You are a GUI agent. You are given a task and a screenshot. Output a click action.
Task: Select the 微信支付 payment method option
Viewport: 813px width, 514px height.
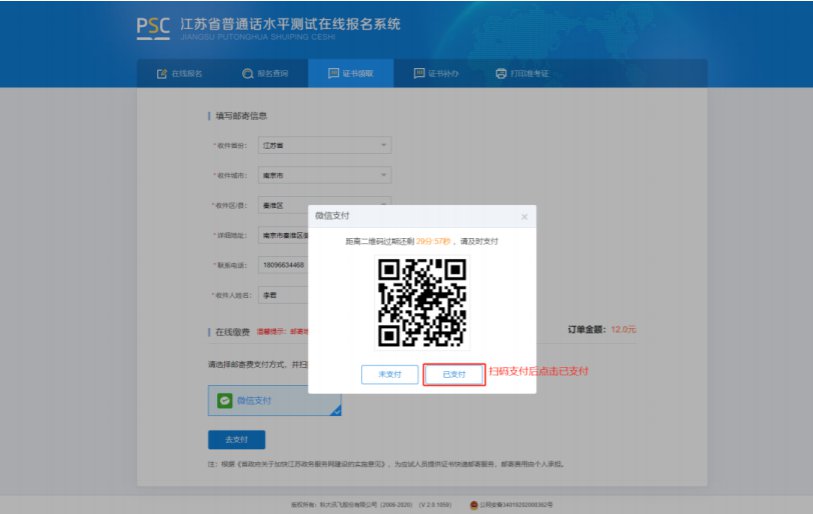tap(274, 400)
